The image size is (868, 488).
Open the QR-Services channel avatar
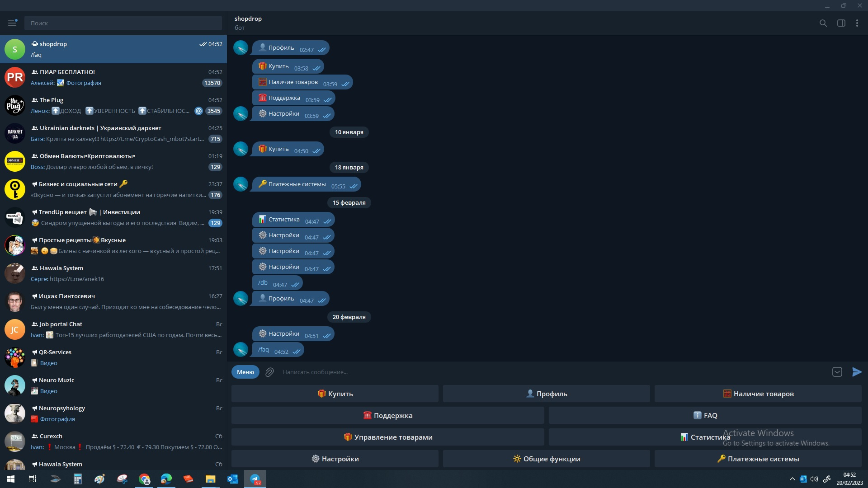(x=15, y=357)
